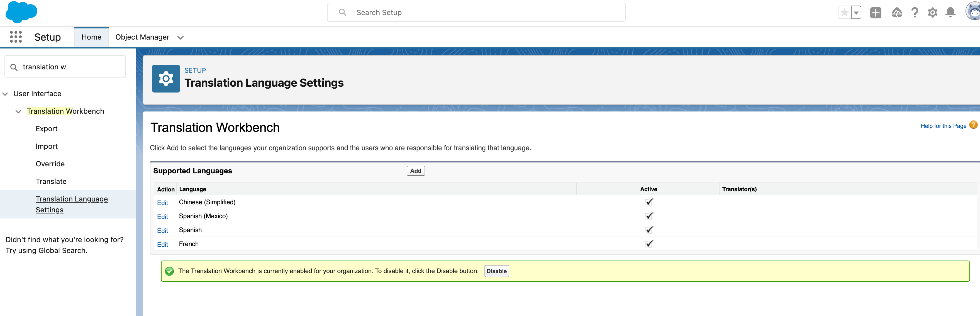Collapse the Translation Workbench tree node
The width and height of the screenshot is (980, 316).
18,111
